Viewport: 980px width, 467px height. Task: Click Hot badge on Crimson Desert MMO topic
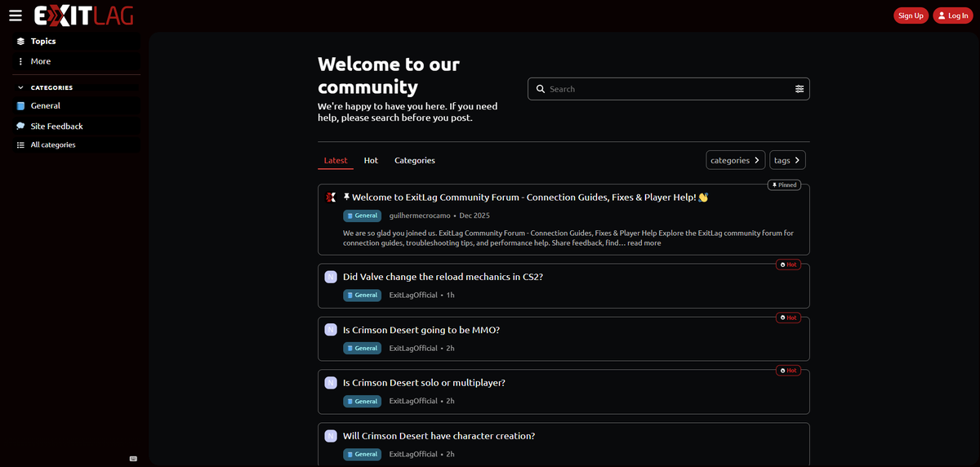pyautogui.click(x=788, y=318)
